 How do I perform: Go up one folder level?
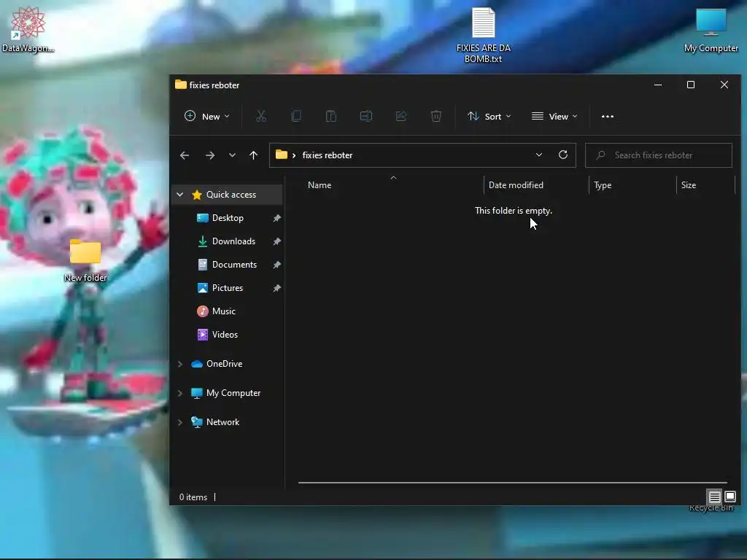click(253, 155)
